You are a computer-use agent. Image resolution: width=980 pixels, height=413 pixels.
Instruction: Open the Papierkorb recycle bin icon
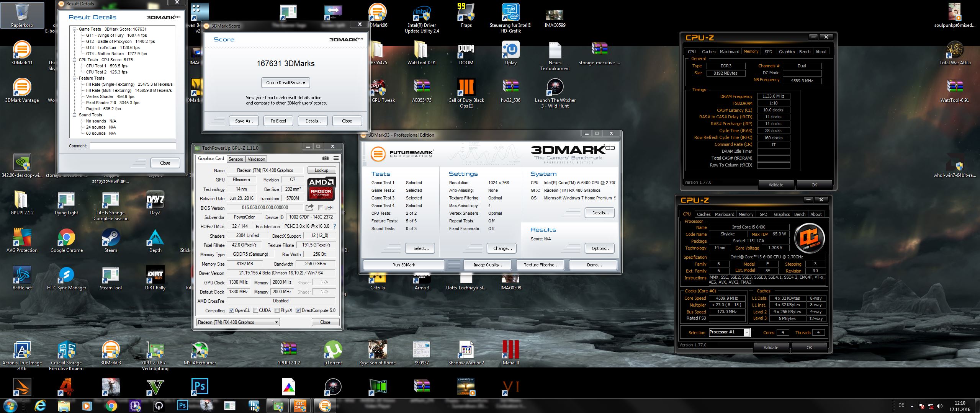tap(22, 15)
